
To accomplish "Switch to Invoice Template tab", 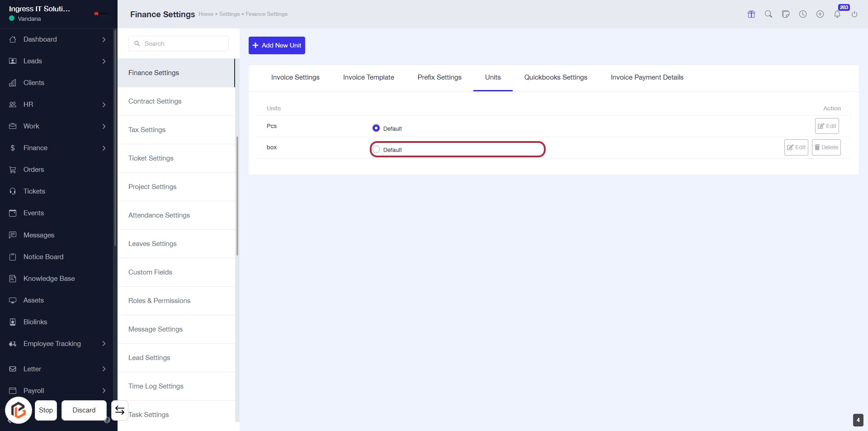I will [x=368, y=77].
